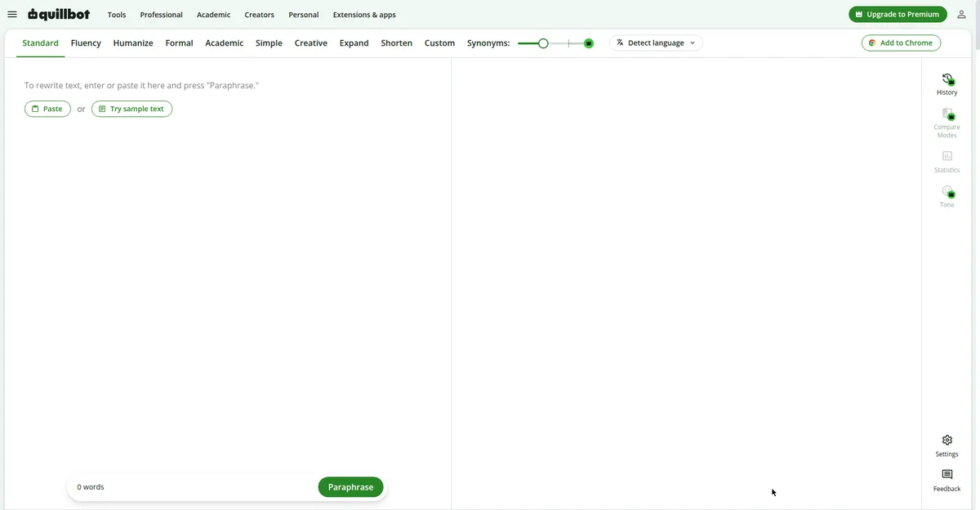Switch to Humanize mode
The width and height of the screenshot is (980, 510).
(133, 43)
